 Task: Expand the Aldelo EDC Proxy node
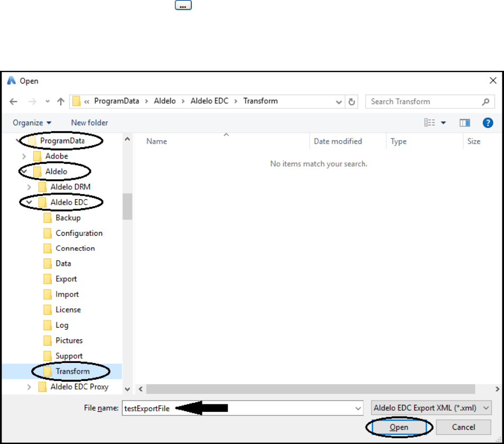[x=29, y=387]
